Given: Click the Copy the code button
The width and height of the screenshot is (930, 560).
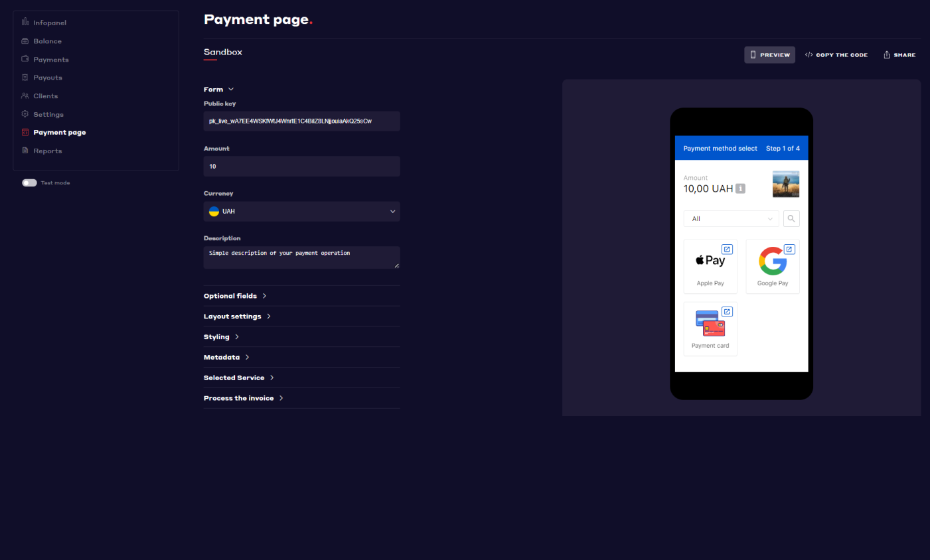Looking at the screenshot, I should coord(836,55).
